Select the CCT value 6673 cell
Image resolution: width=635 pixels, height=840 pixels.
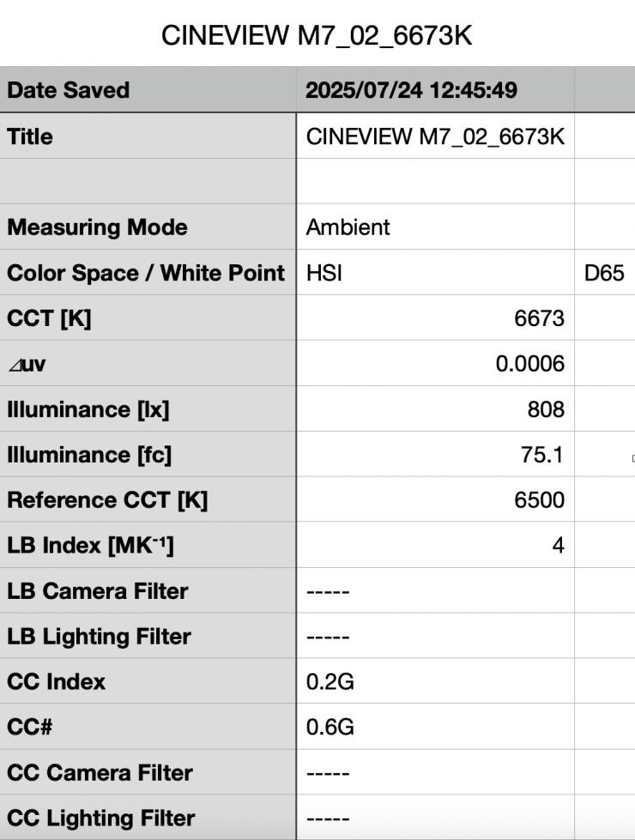[x=435, y=318]
